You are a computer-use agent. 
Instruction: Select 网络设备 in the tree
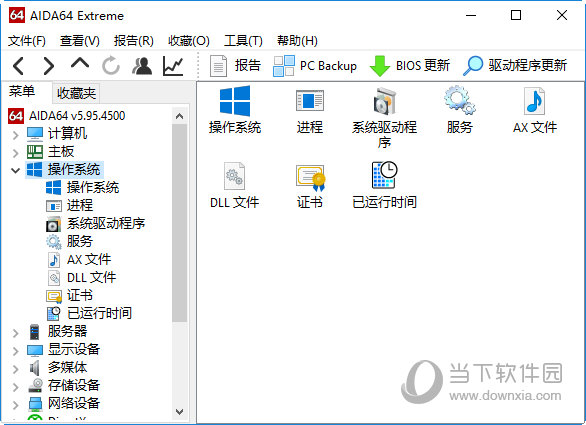[64, 403]
